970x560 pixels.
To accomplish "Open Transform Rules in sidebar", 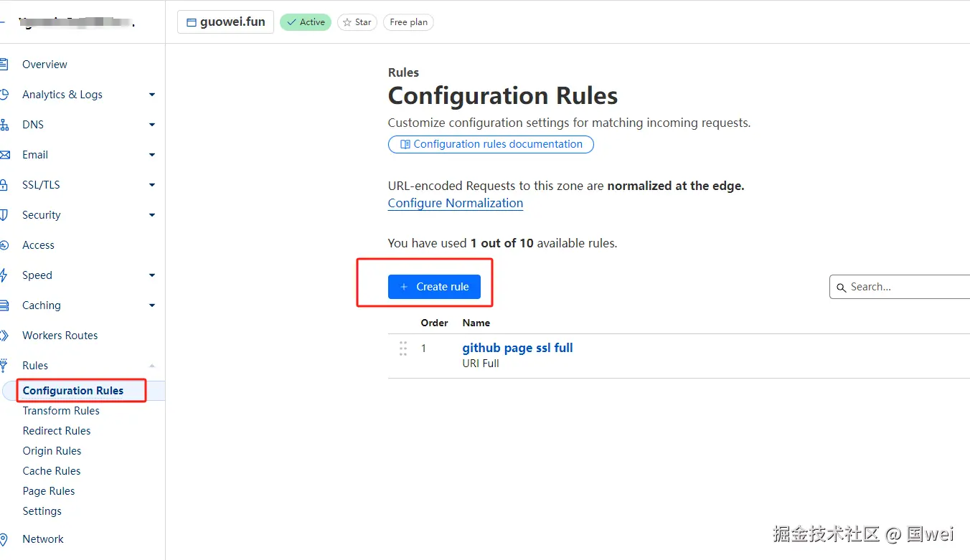I will (x=61, y=411).
